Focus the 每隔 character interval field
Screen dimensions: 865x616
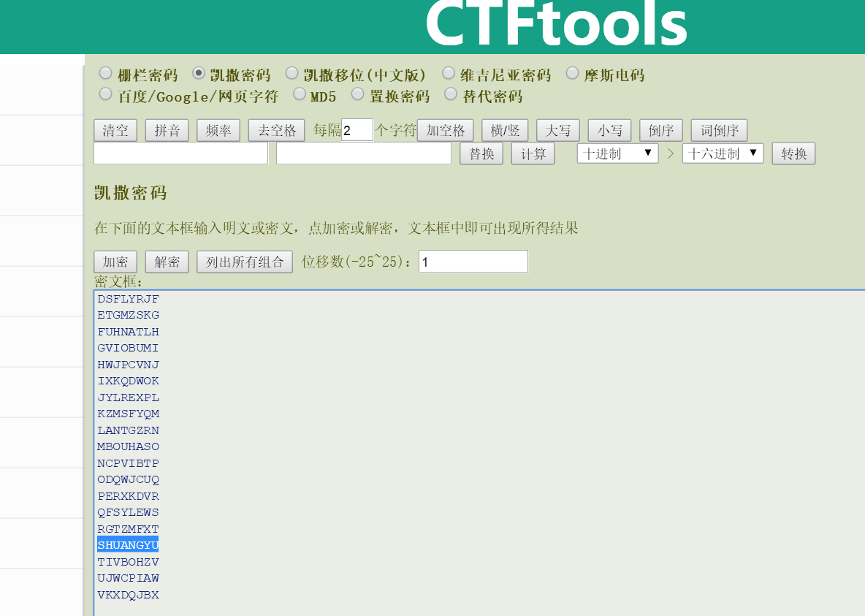click(357, 130)
